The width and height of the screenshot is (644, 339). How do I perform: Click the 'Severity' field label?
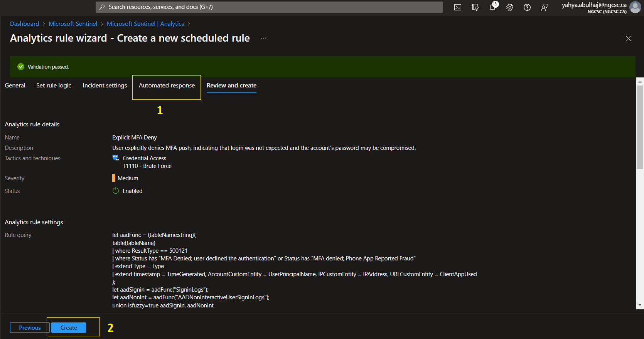pos(15,178)
